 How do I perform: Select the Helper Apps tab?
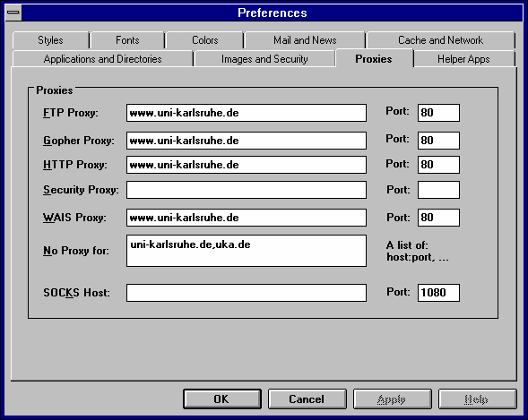click(x=463, y=59)
